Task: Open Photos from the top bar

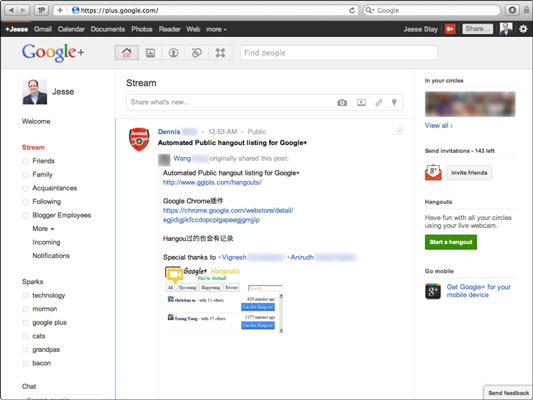Action: [x=142, y=29]
